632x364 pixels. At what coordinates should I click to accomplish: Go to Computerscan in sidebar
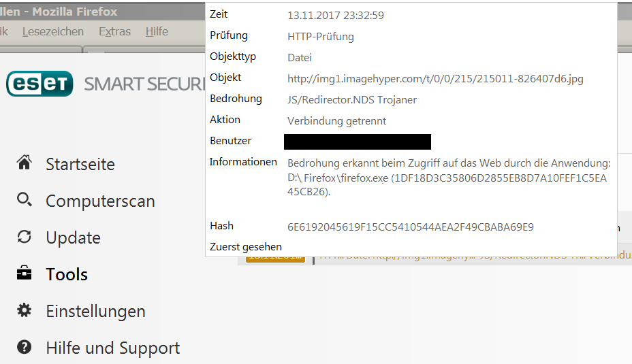[100, 201]
